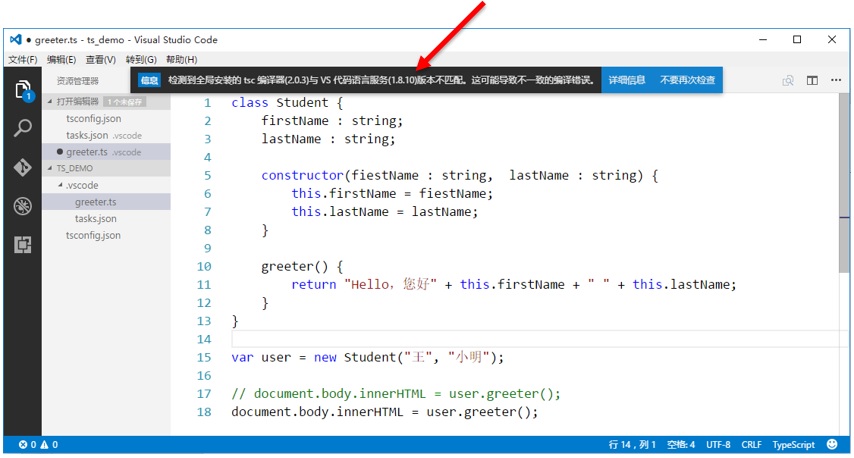Collapse the .vscode folder
854x458 pixels.
tap(60, 185)
